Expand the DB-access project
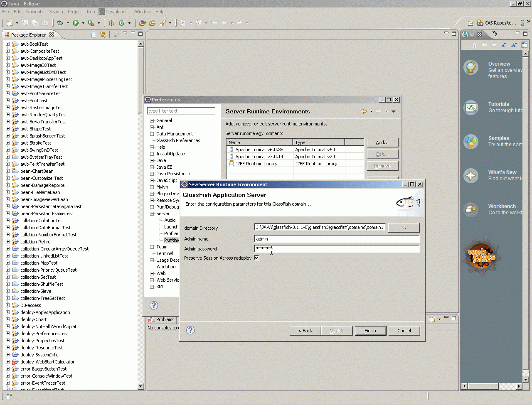This screenshot has width=532, height=405. pos(7,305)
